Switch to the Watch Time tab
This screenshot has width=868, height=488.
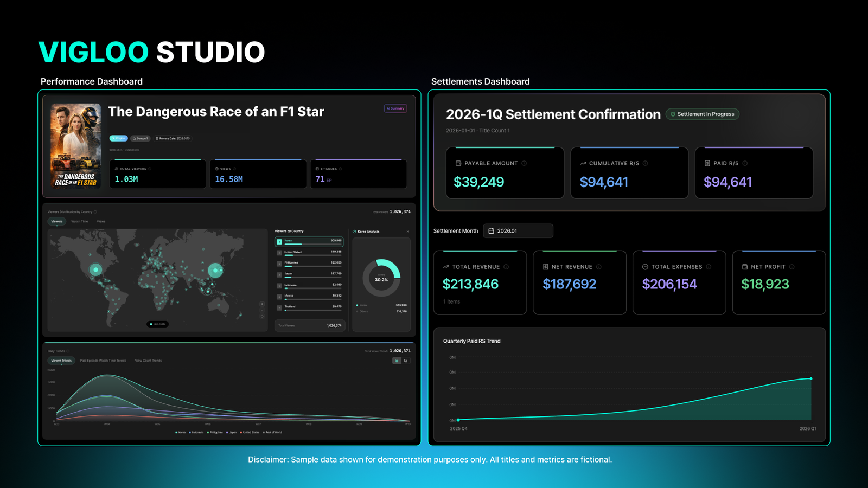(79, 221)
